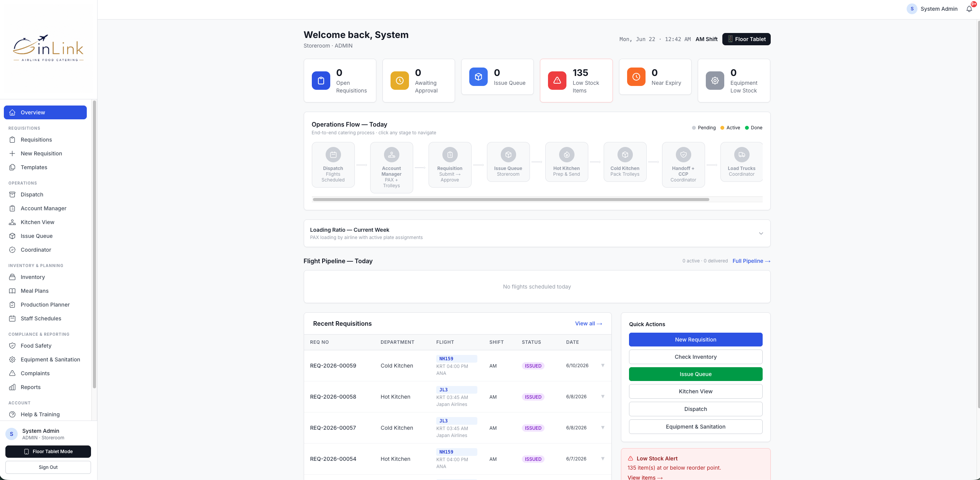Viewport: 980px width, 480px height.
Task: Expand Loading Ratio — Current Week panel
Action: 537,233
